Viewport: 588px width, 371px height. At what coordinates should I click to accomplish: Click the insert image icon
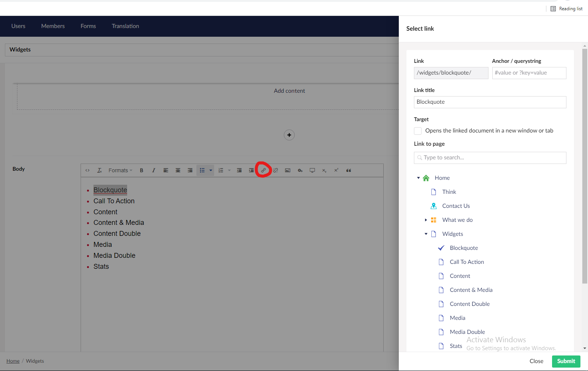(288, 170)
